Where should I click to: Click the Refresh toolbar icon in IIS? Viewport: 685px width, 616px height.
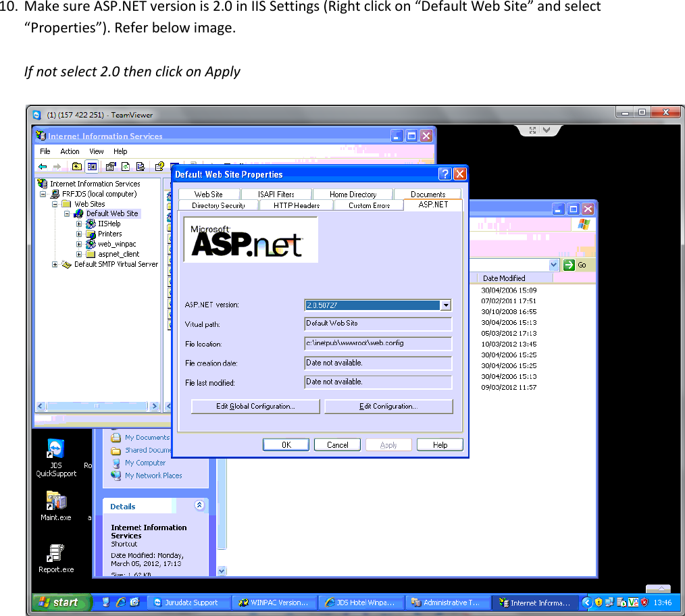coord(126,166)
